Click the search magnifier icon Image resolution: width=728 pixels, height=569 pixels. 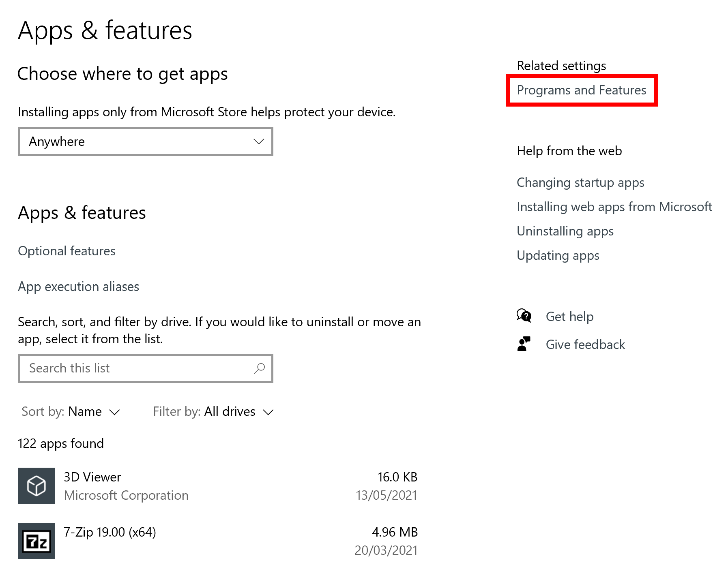(259, 368)
